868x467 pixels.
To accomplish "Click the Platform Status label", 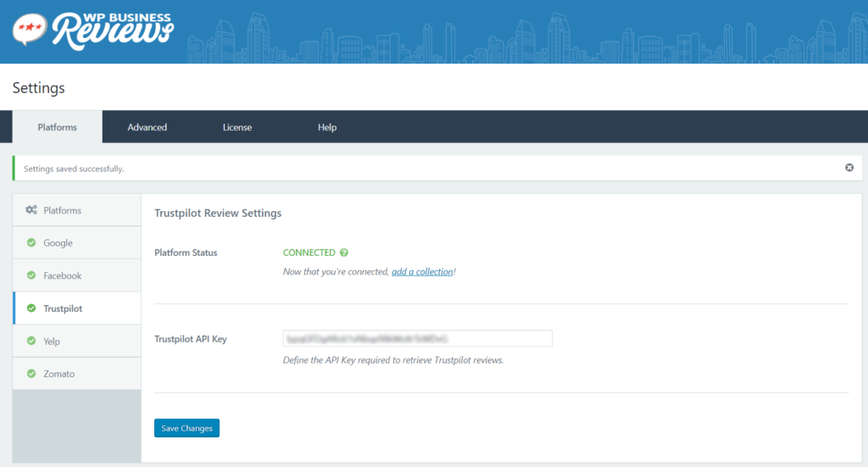I will click(186, 253).
